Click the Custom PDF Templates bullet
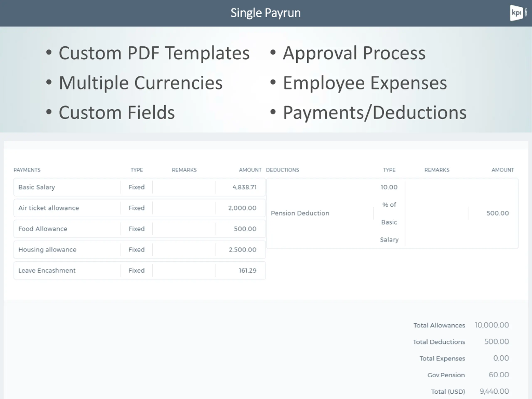 point(154,53)
